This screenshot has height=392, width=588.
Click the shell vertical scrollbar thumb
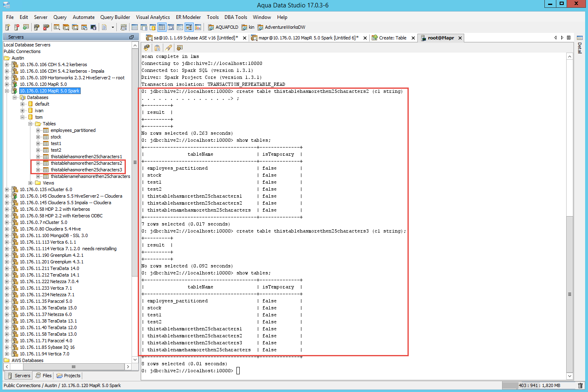click(x=569, y=294)
